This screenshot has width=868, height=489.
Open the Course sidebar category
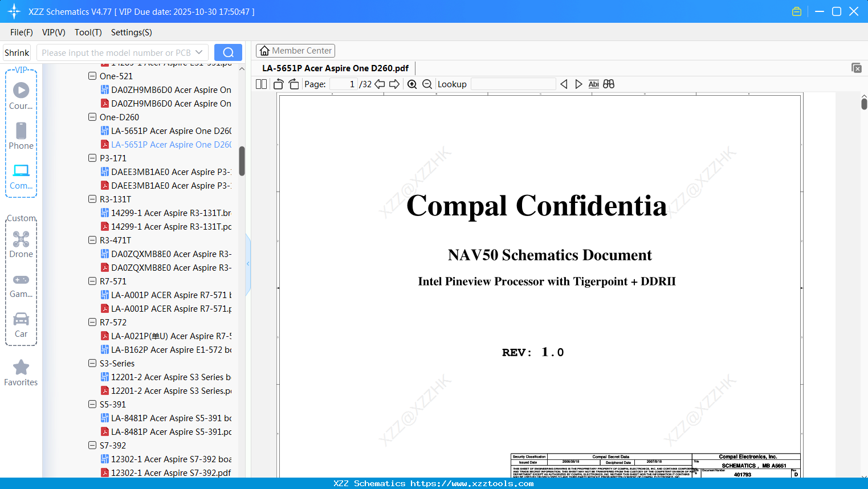[x=21, y=96]
